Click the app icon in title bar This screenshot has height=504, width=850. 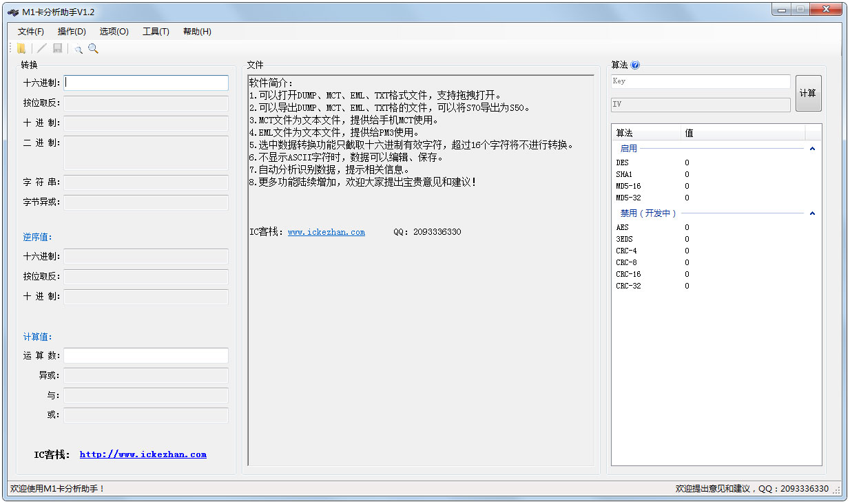[x=13, y=12]
